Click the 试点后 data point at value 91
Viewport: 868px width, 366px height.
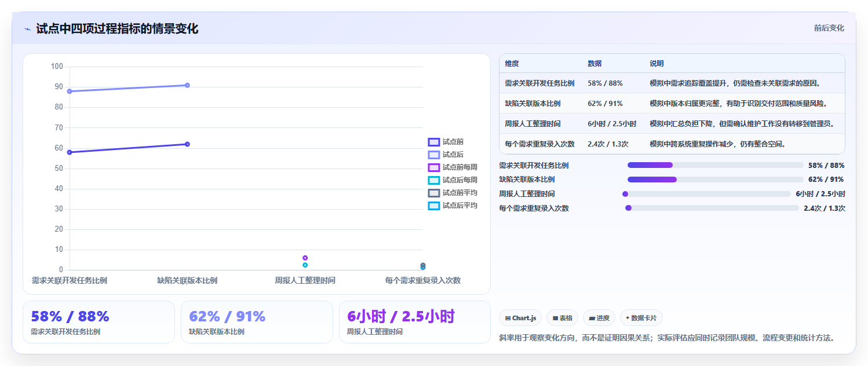coord(187,85)
